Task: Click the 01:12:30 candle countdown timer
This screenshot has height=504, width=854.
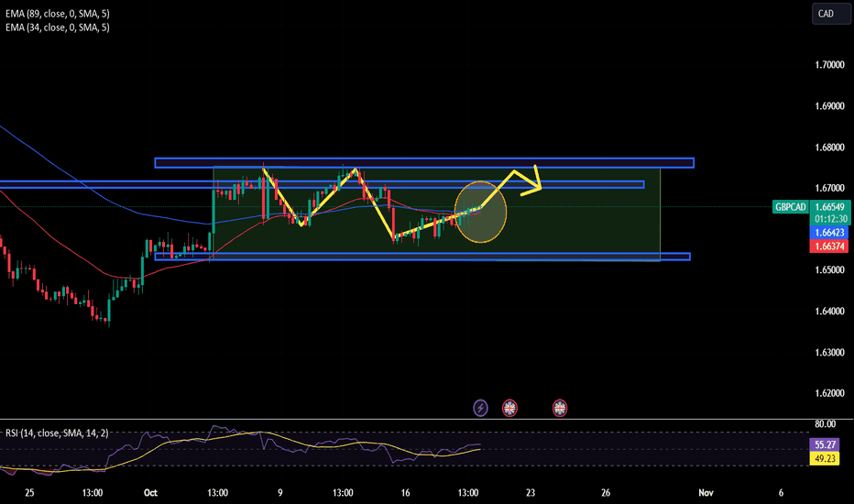Action: [830, 219]
